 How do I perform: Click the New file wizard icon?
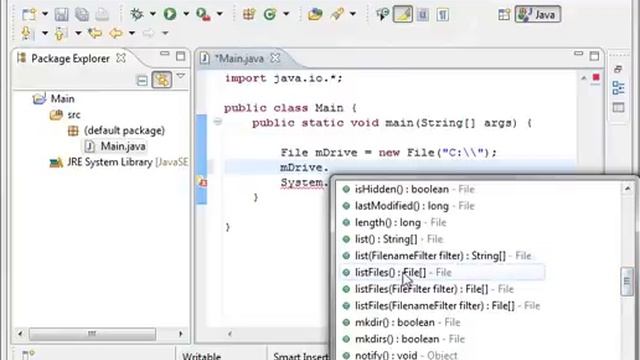tap(29, 15)
